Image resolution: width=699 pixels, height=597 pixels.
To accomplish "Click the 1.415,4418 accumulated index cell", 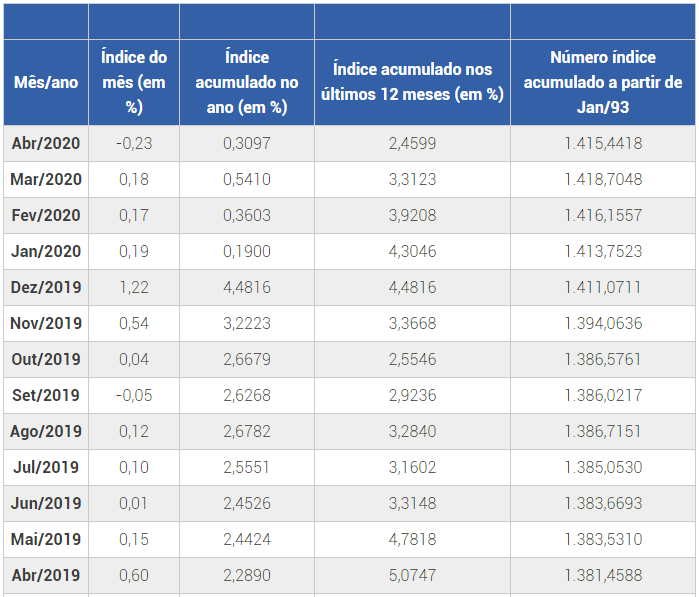I will [x=603, y=143].
